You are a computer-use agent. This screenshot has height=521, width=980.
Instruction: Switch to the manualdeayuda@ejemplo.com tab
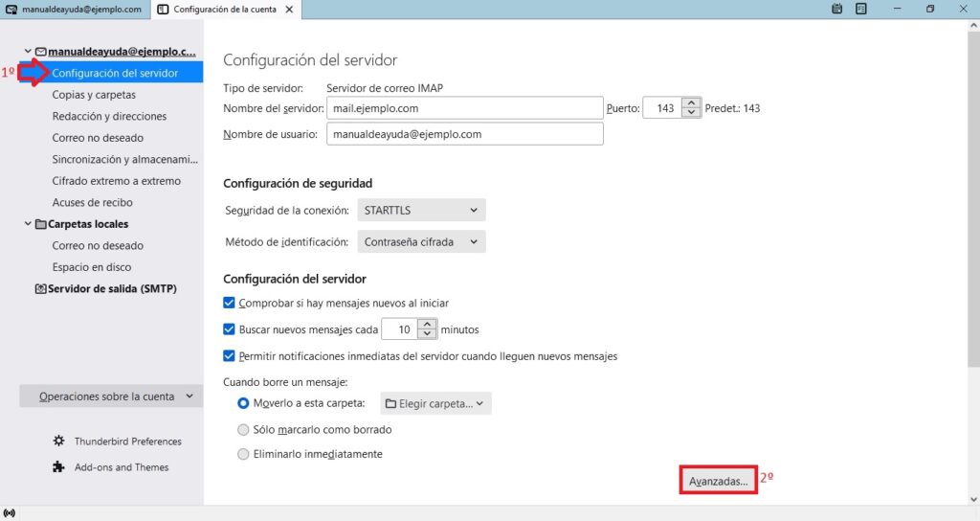click(75, 10)
